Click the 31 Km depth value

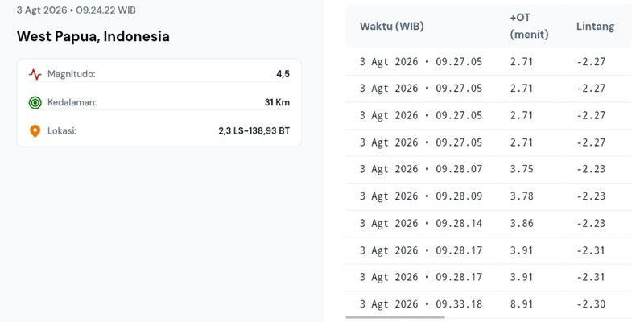pyautogui.click(x=277, y=103)
